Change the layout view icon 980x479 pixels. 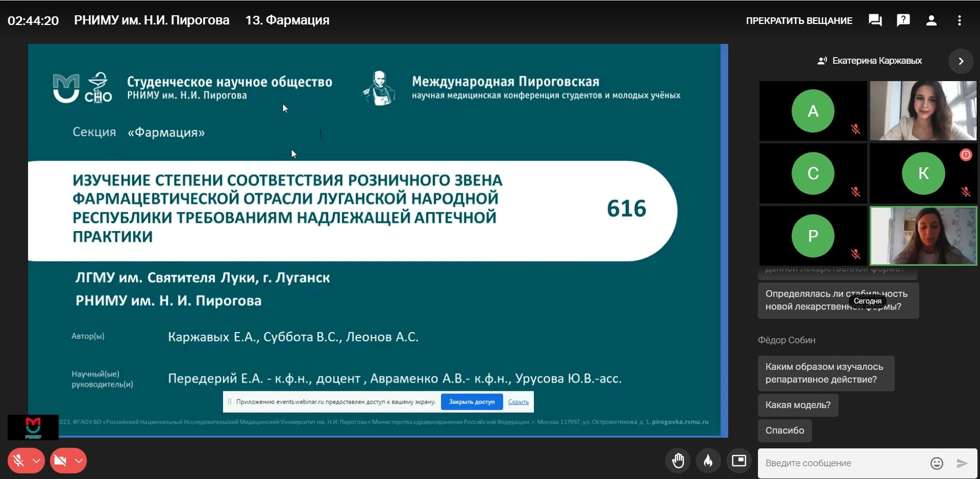point(739,461)
